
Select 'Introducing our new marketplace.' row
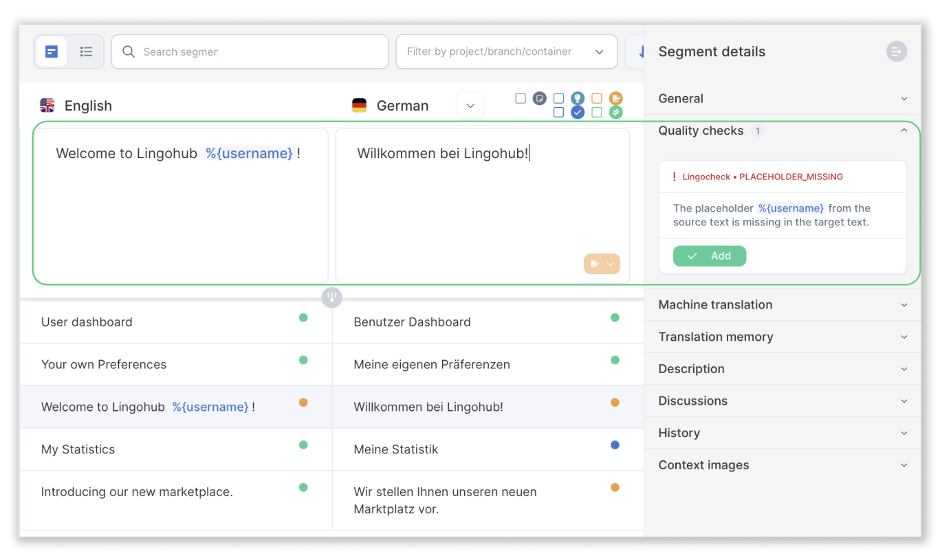pyautogui.click(x=176, y=500)
